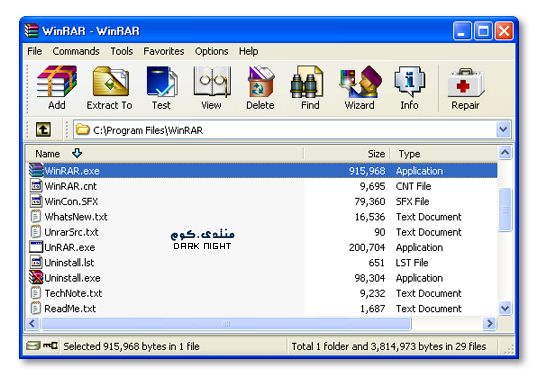Viewport: 538px width, 376px height.
Task: Click the key icon in status bar
Action: (x=50, y=345)
